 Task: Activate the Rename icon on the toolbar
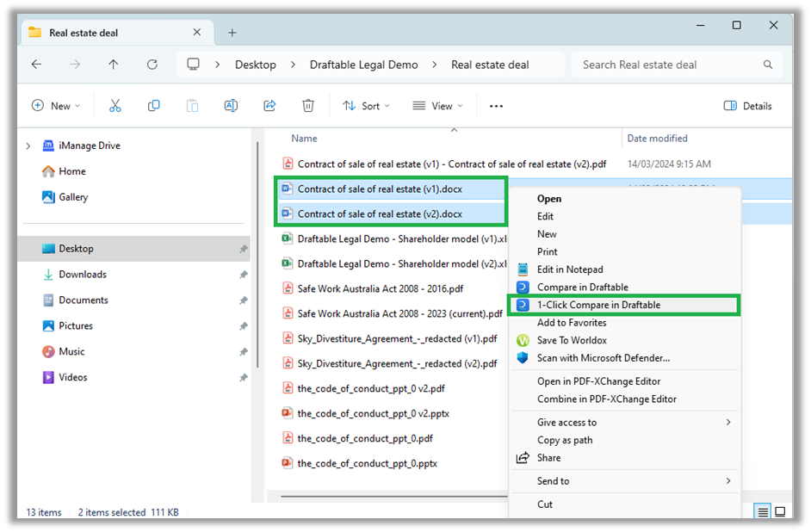click(x=231, y=105)
